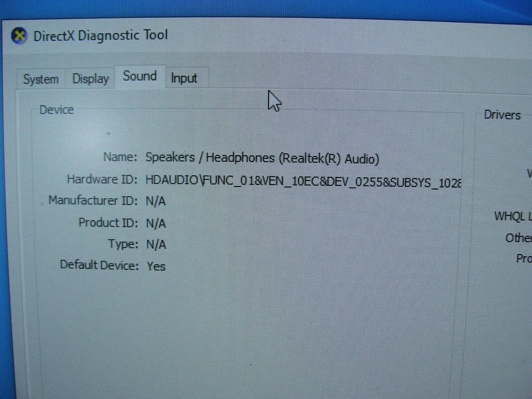Click the Drivers group heading
The height and width of the screenshot is (399, 532).
(502, 115)
